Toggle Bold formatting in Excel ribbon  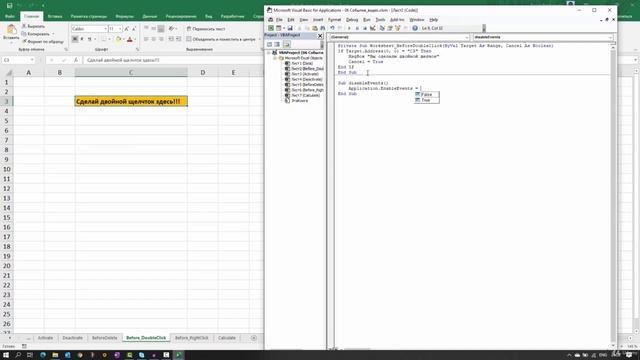(75, 39)
